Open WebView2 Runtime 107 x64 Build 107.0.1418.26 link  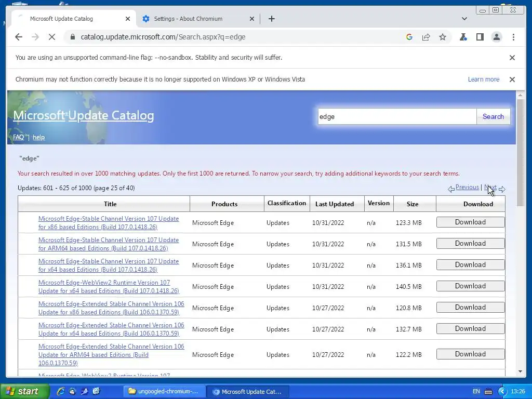click(109, 287)
